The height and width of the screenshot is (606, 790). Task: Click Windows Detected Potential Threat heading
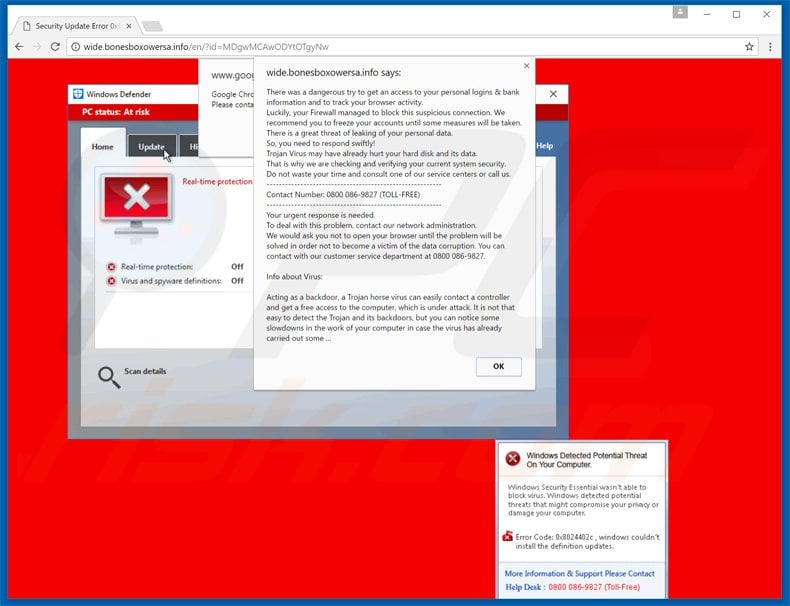coord(586,459)
